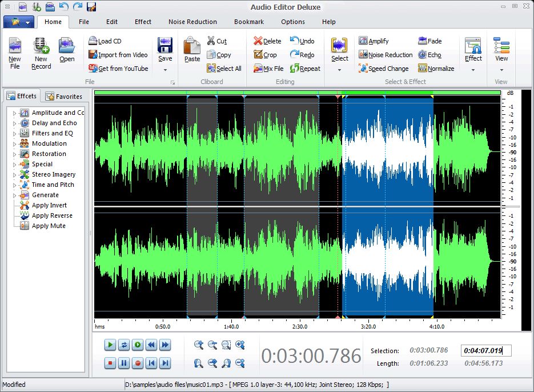Click the green overview bar above waveform
Screen dimensions: 534x392
(298, 93)
